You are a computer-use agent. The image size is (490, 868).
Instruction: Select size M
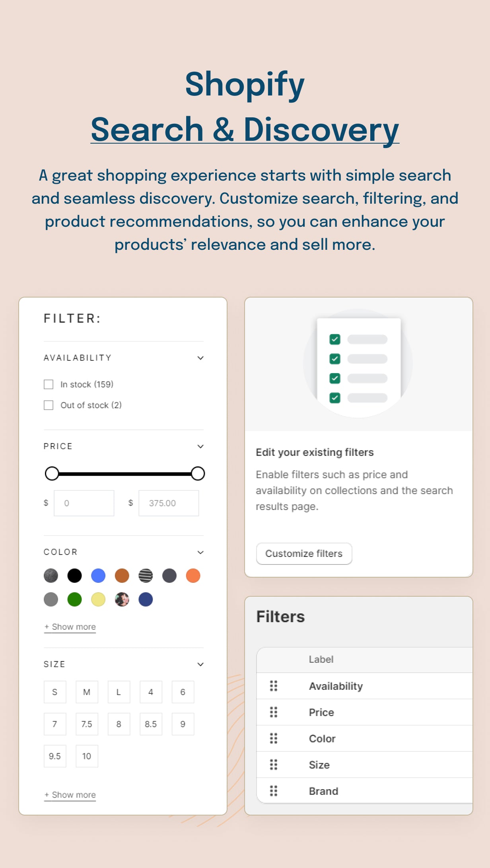87,692
